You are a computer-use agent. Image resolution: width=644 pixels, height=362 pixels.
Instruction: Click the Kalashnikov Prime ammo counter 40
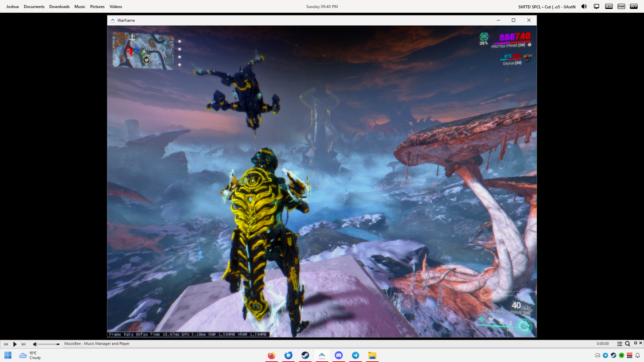tap(516, 305)
